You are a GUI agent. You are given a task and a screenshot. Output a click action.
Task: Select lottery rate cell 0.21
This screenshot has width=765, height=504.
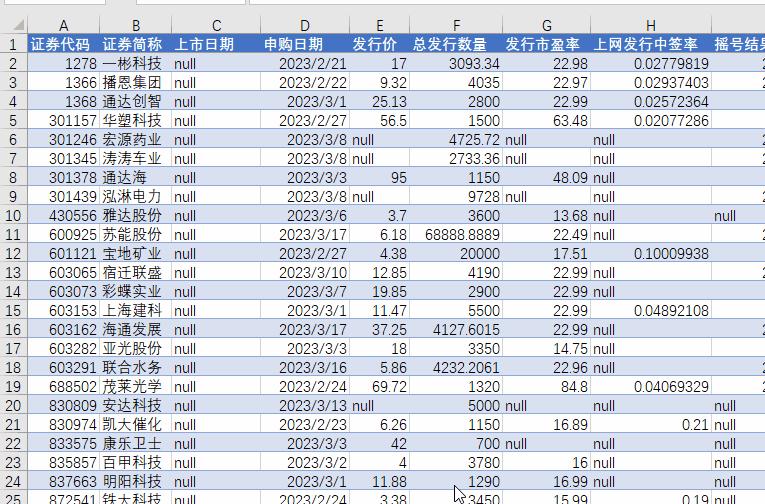[651, 425]
